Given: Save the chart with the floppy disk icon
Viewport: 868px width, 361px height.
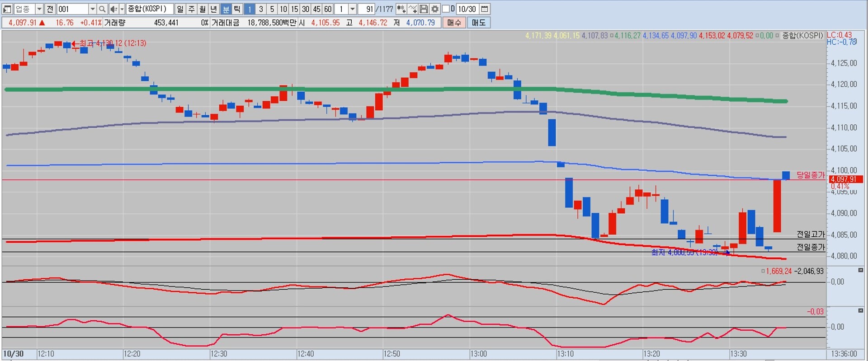Looking at the screenshot, I should coord(424,9).
